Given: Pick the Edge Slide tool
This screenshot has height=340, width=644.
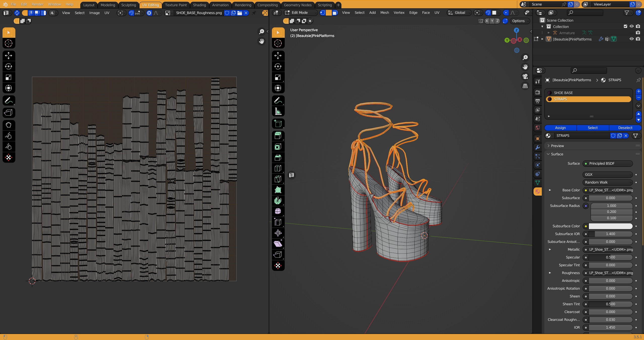Looking at the screenshot, I should [278, 222].
